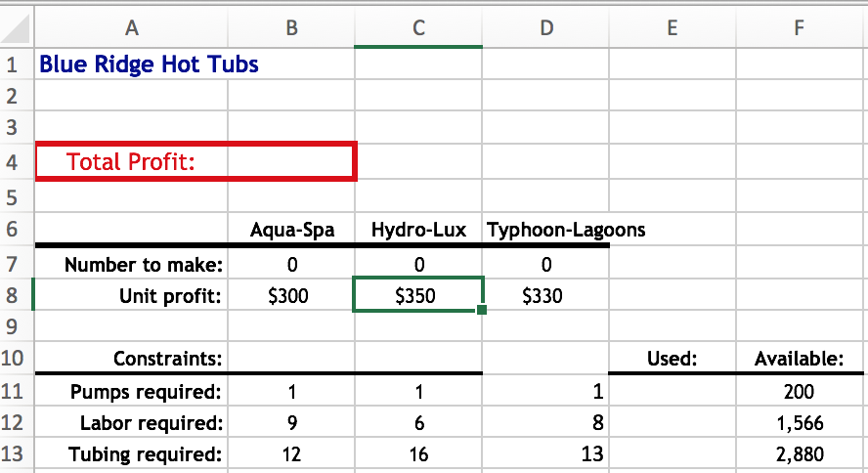Select row 13 header
This screenshot has width=868, height=473.
(x=17, y=454)
